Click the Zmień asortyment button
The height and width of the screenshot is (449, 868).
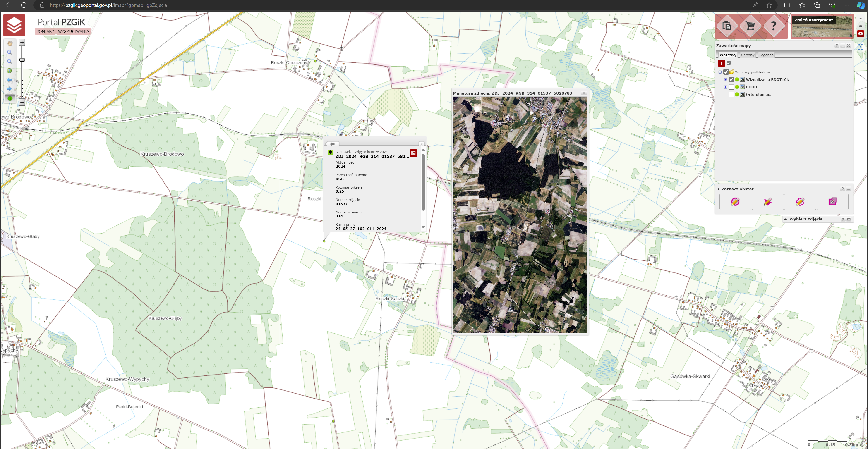pyautogui.click(x=813, y=20)
